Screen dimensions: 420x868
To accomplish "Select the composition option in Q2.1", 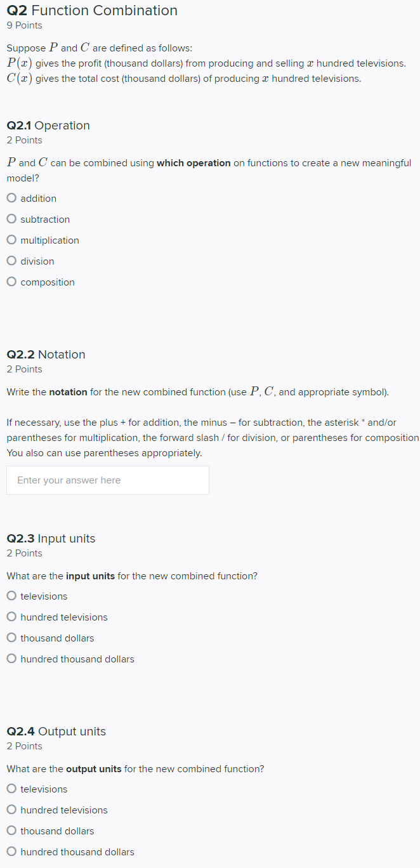I will (x=11, y=282).
